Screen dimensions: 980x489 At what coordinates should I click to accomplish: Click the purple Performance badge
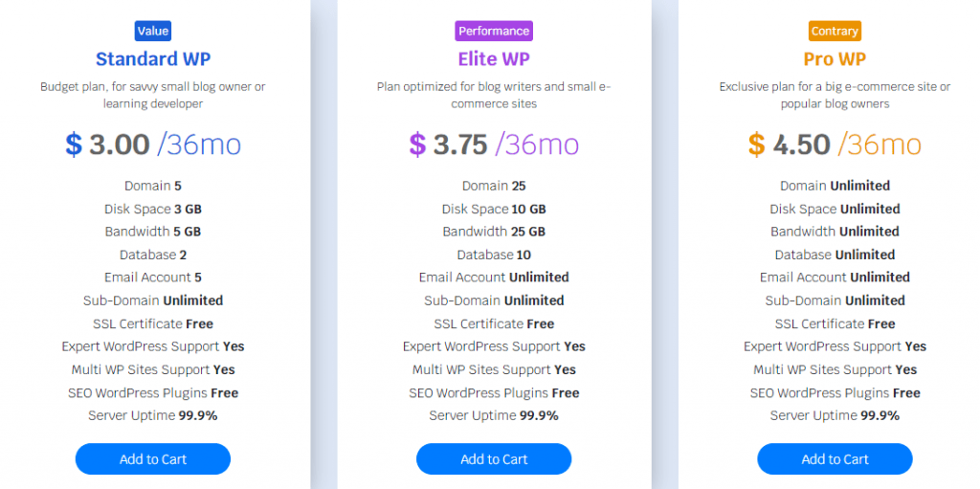(494, 32)
